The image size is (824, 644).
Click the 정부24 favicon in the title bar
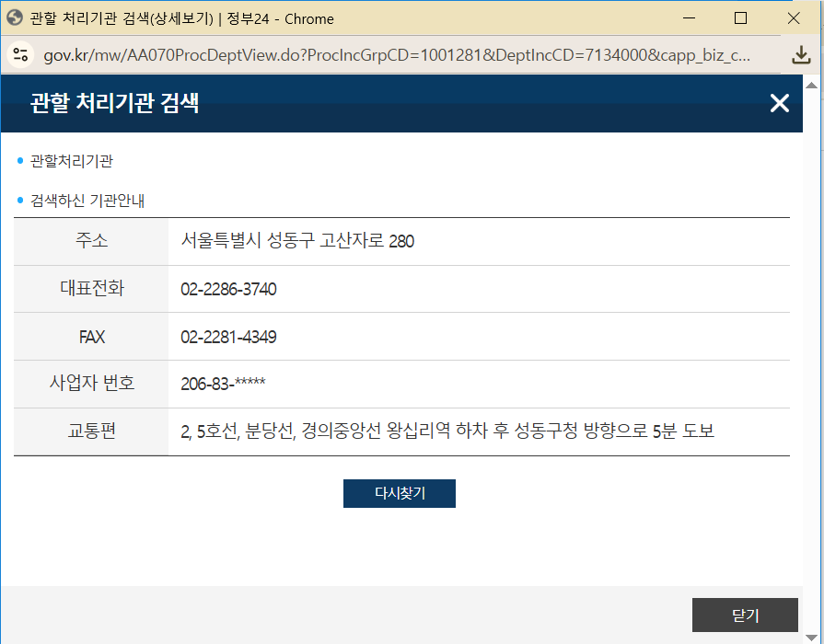click(17, 17)
